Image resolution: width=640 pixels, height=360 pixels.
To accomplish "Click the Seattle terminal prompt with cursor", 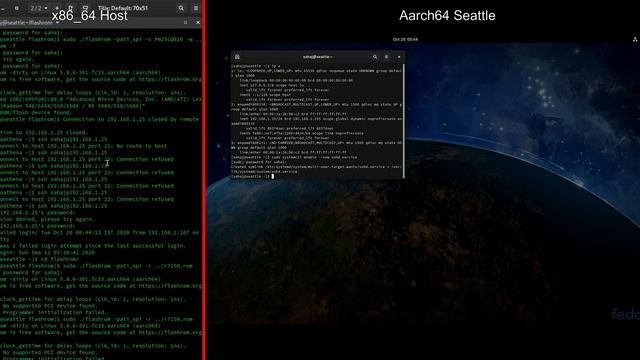I will click(x=253, y=176).
